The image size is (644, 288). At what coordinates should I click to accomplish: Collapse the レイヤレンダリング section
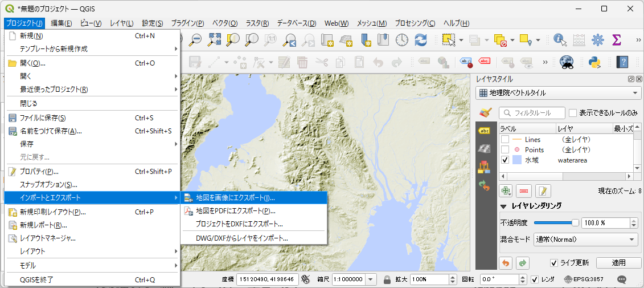tap(503, 206)
